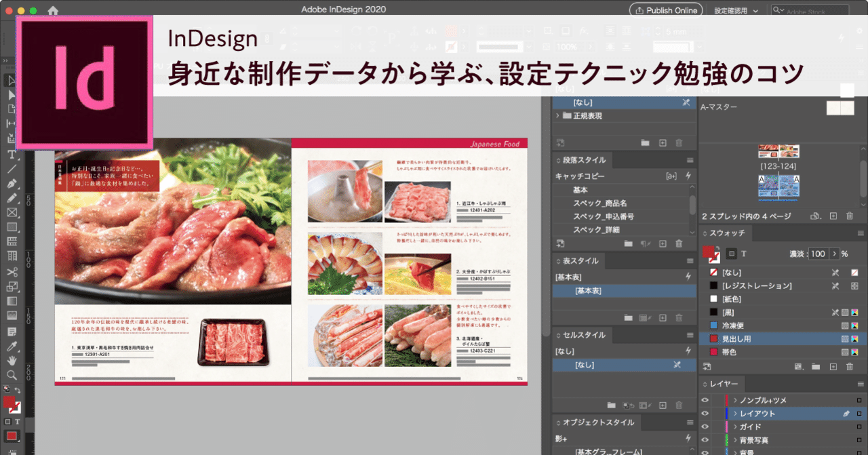Expand the 背景写真 layer

point(735,441)
